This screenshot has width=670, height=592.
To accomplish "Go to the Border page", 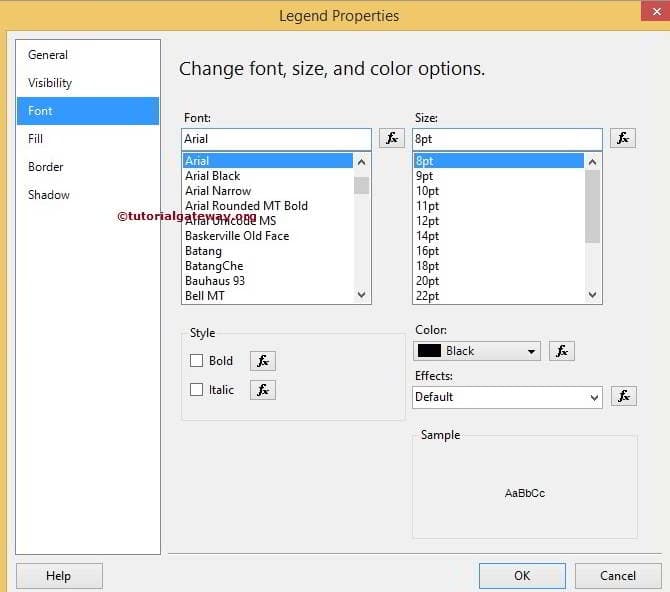I will (46, 167).
